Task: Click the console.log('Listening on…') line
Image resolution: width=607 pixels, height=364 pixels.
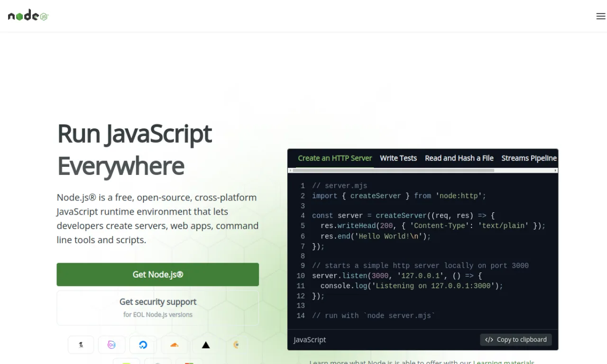Action: click(412, 286)
